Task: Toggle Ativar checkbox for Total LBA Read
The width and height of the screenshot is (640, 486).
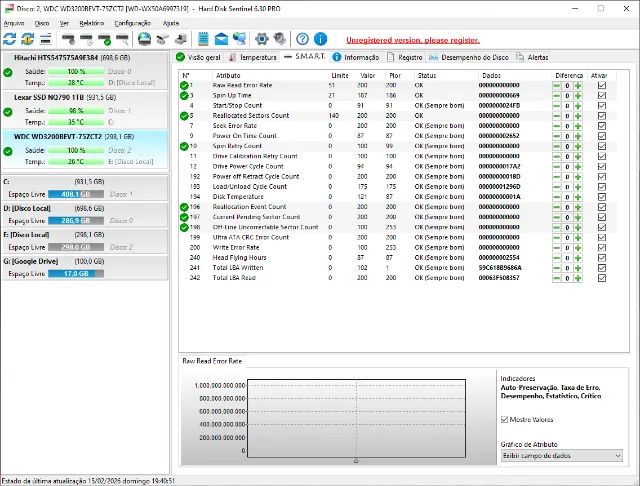Action: tap(602, 278)
